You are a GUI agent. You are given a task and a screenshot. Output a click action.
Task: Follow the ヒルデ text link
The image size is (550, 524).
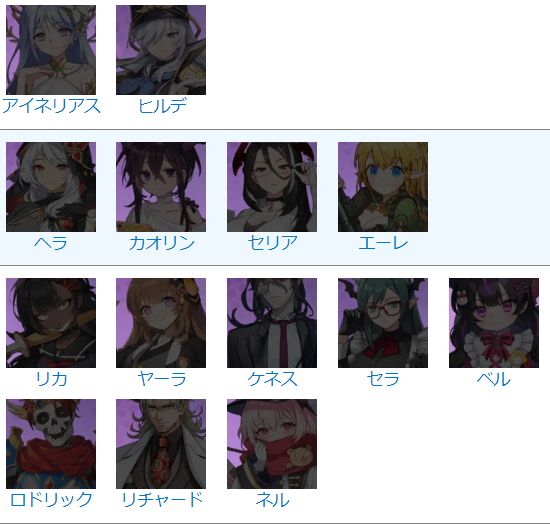point(162,106)
